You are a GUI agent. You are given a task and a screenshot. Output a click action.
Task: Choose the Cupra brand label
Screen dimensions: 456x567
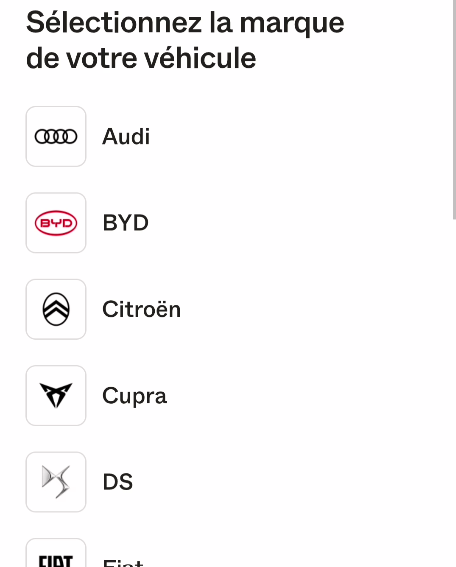[x=135, y=396]
